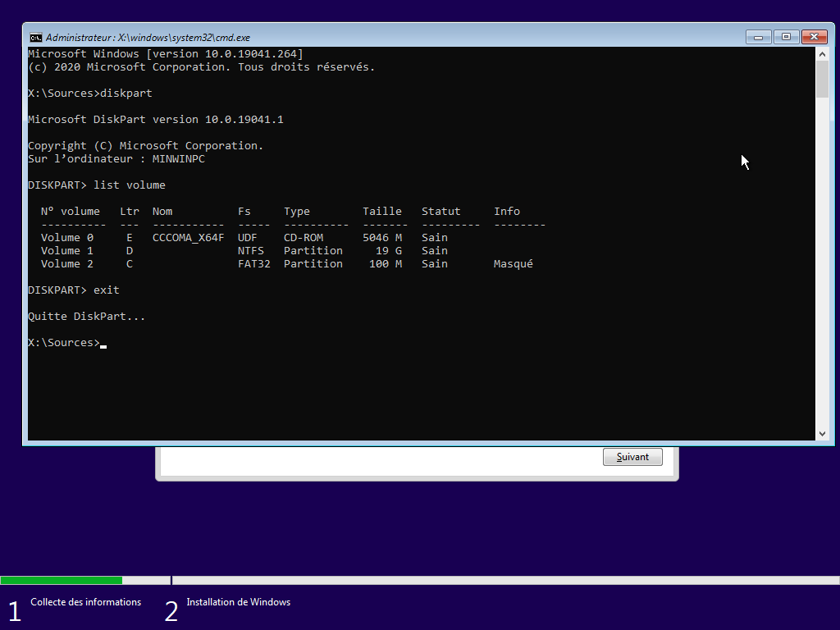
Task: Click 'Copyright (C) Microsoft Corporation.' line
Action: pyautogui.click(x=146, y=146)
